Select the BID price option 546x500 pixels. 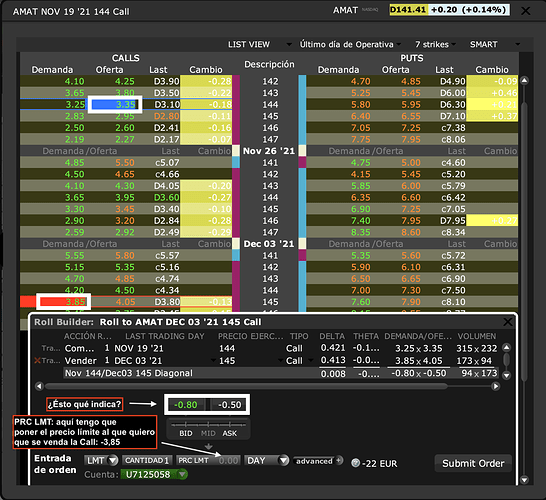[x=186, y=433]
